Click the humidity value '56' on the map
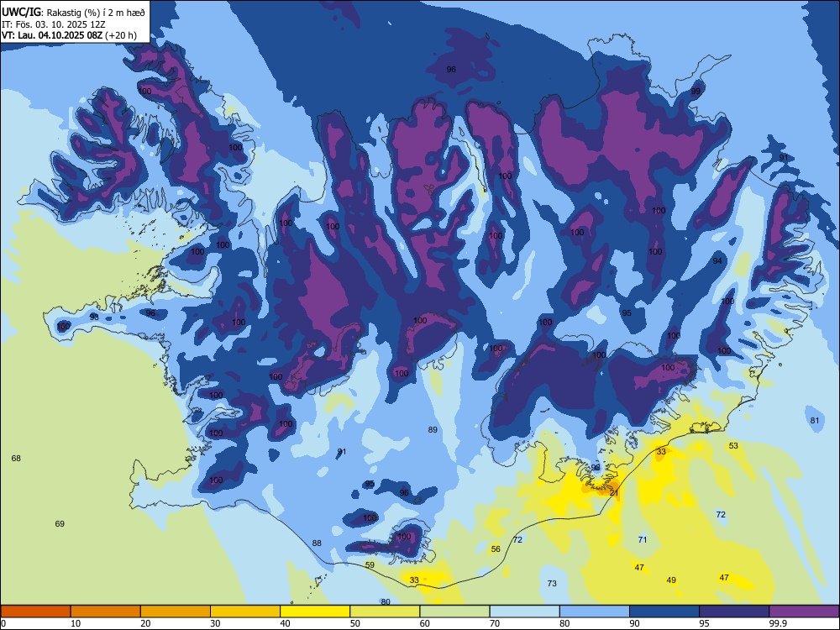This screenshot has width=840, height=630. click(496, 549)
